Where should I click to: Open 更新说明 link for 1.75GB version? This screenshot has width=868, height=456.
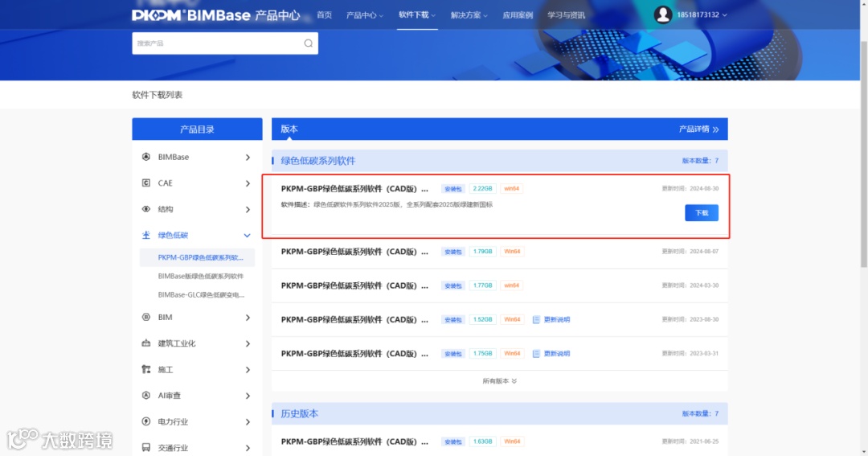pos(556,354)
